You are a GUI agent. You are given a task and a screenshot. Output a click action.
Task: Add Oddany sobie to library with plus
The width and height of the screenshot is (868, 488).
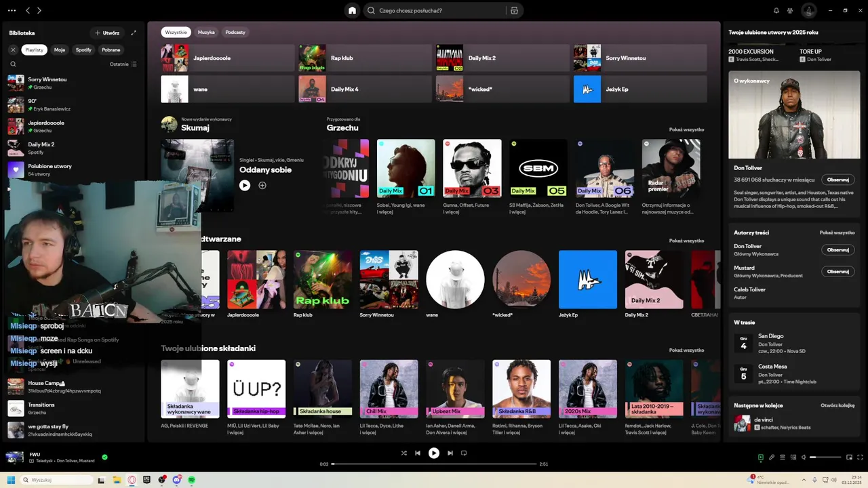point(262,185)
